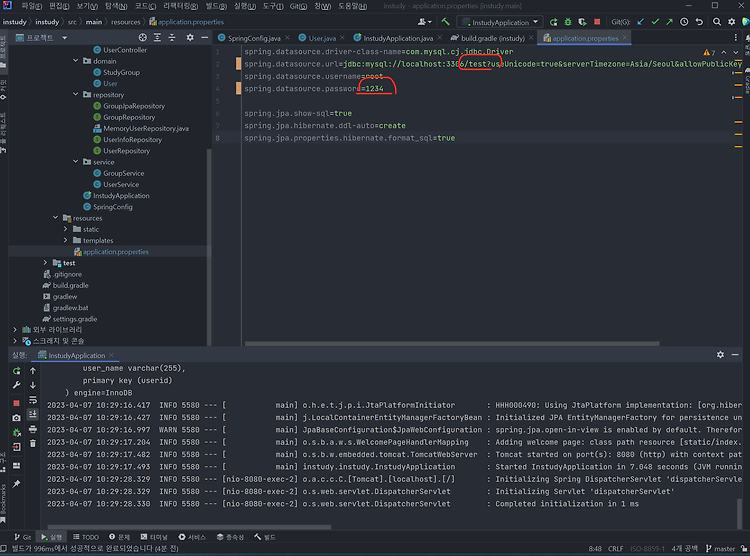
Task: Click the Exit icon in the Run panel
Action: [17, 447]
